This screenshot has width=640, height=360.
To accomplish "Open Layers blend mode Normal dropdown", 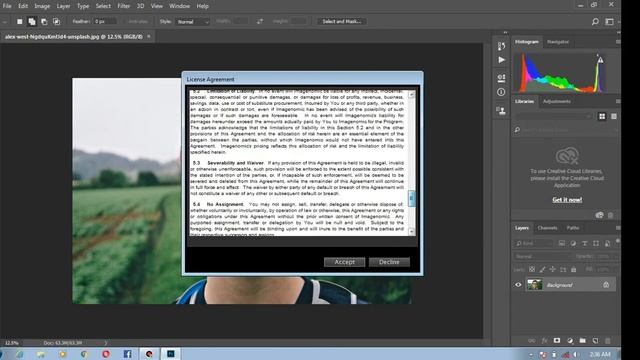I will 543,256.
